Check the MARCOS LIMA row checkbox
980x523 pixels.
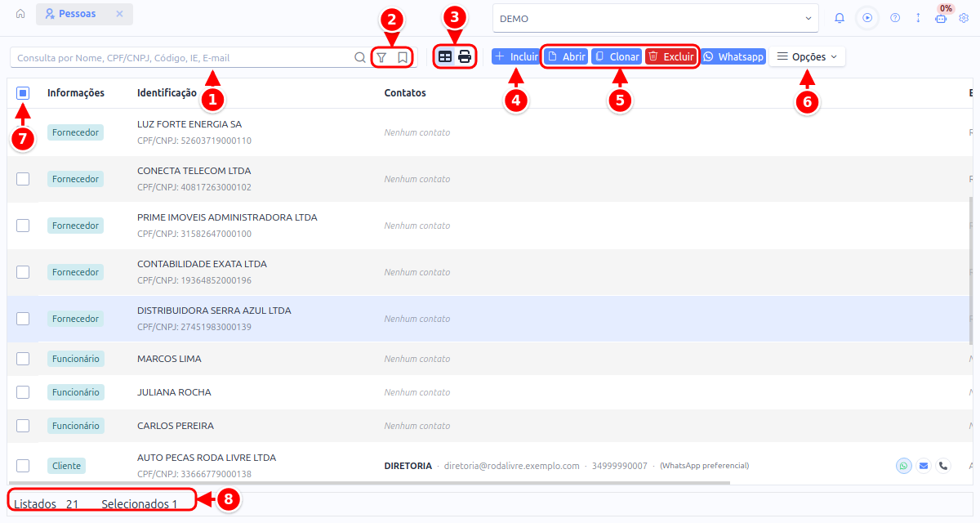(23, 359)
